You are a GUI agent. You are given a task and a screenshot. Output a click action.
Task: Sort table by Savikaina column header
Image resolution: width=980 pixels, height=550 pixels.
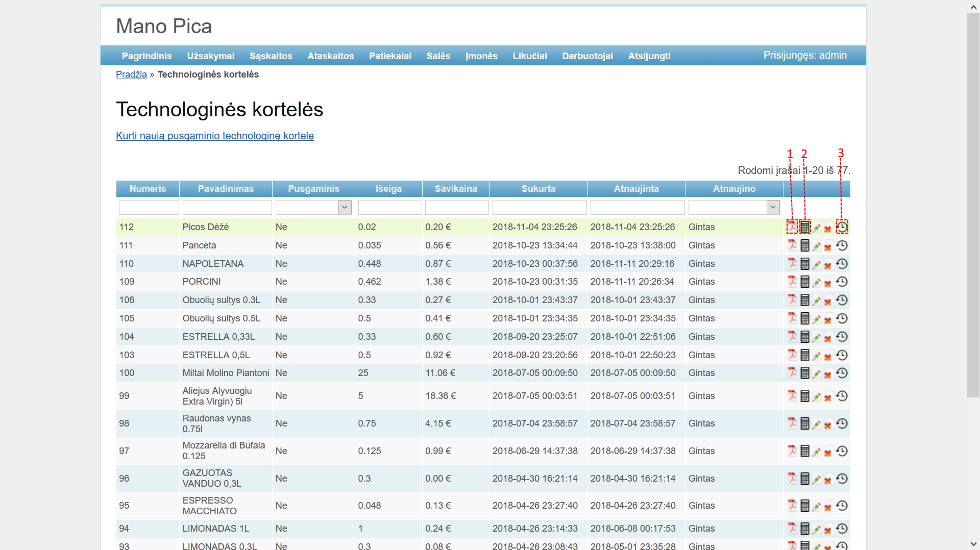(x=455, y=189)
